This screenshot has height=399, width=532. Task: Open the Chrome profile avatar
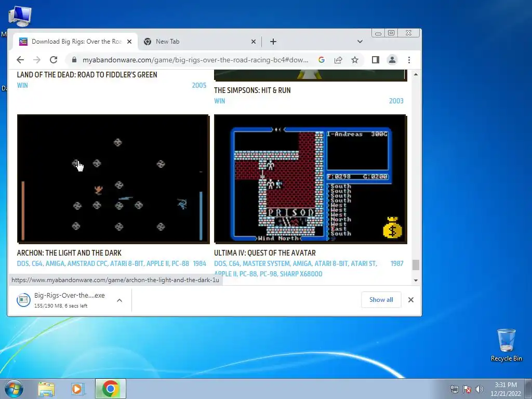[x=392, y=60]
